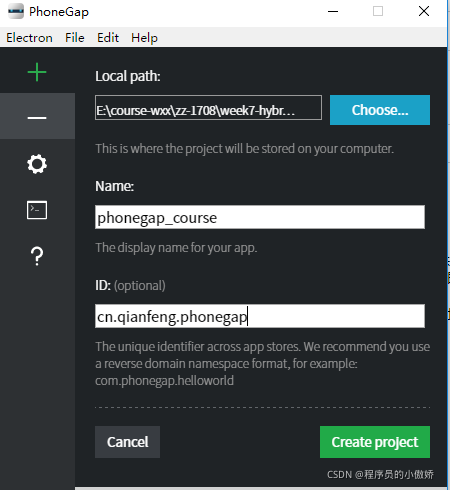The image size is (450, 490).
Task: Focus the Local path text field
Action: click(208, 107)
